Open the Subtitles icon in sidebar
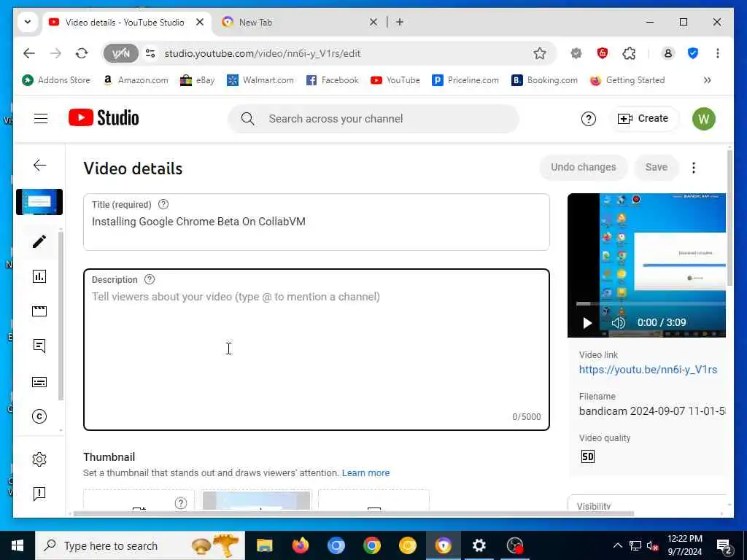The image size is (747, 560). tap(39, 382)
